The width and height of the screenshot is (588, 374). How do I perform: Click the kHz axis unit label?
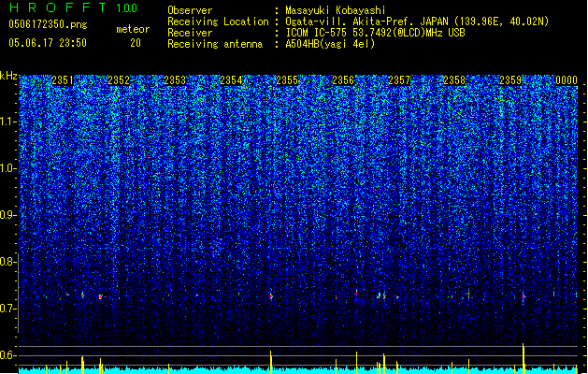(8, 76)
